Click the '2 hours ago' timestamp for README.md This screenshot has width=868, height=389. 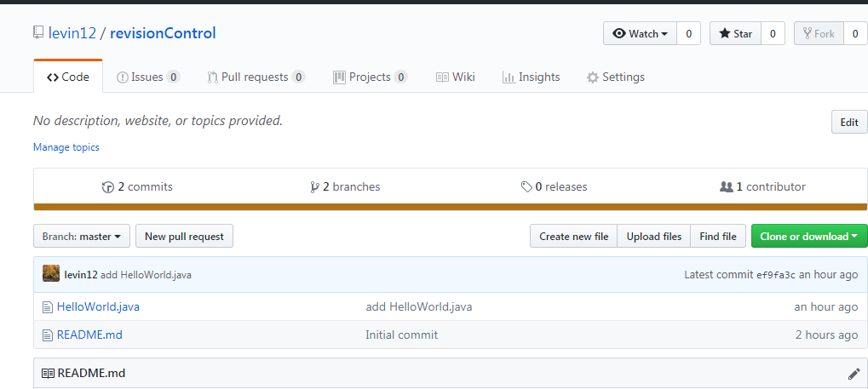827,335
